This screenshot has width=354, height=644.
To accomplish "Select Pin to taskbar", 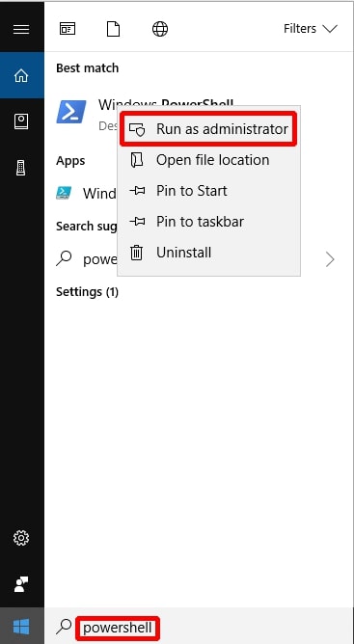I will click(209, 222).
